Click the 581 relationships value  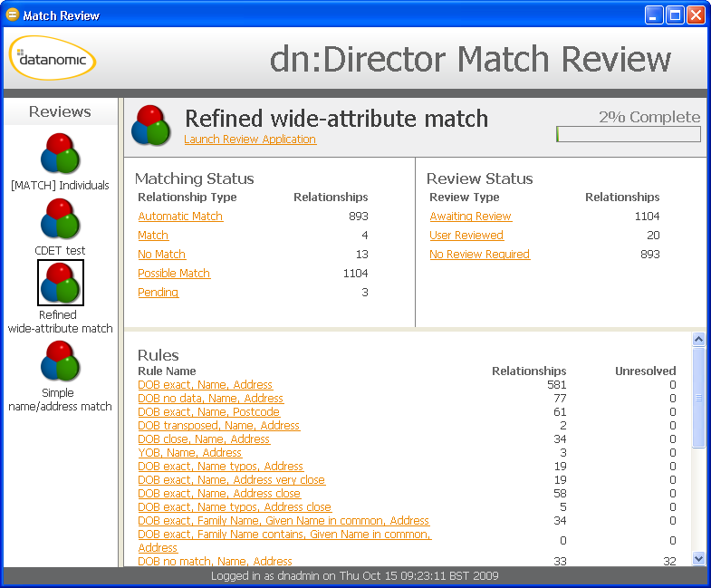click(557, 385)
